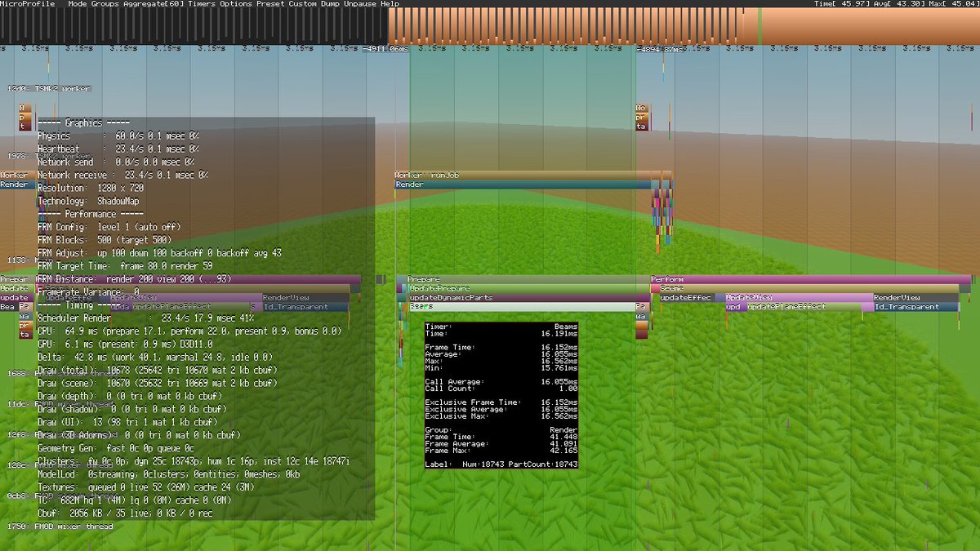Click the updateDynamicParts timer bar
This screenshot has width=980, height=551.
[x=523, y=298]
